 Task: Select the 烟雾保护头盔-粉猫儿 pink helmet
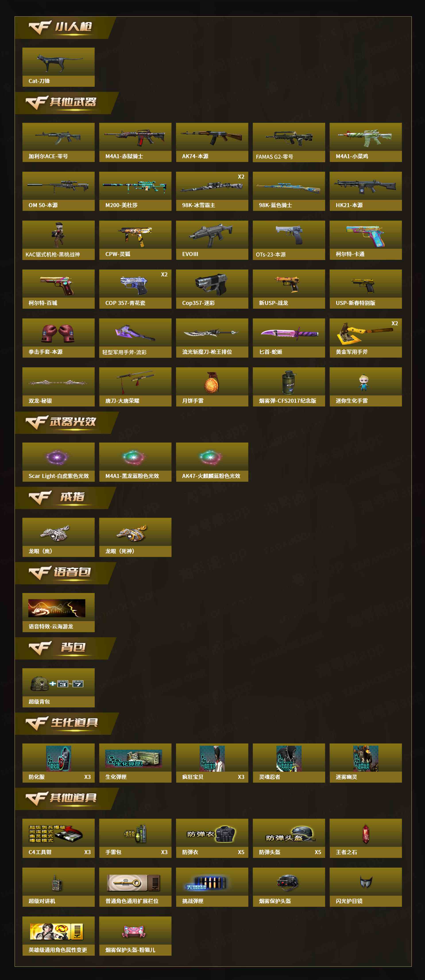[135, 936]
